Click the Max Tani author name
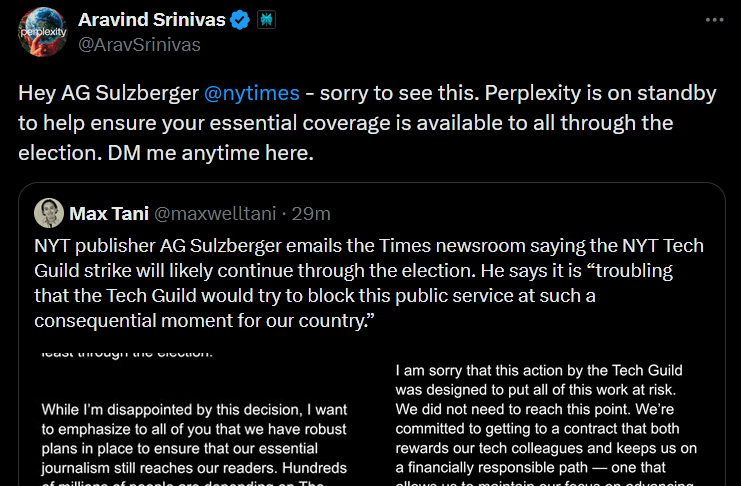Screen dimensions: 741x486 108,213
